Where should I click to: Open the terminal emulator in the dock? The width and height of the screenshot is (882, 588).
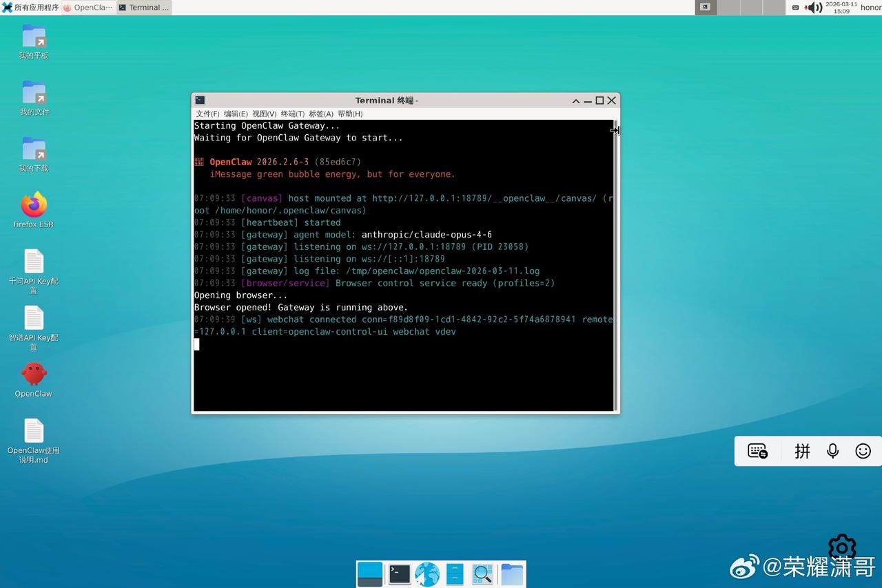399,574
